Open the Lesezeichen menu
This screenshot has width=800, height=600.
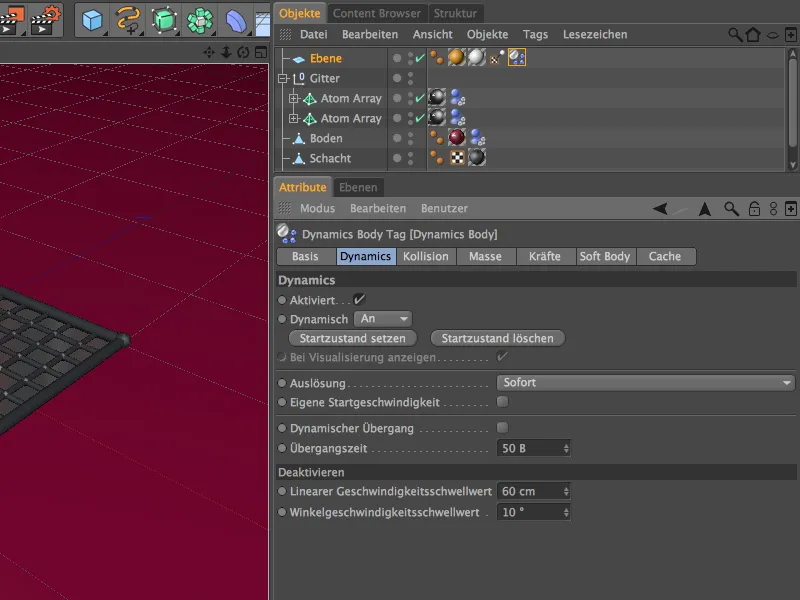point(595,35)
